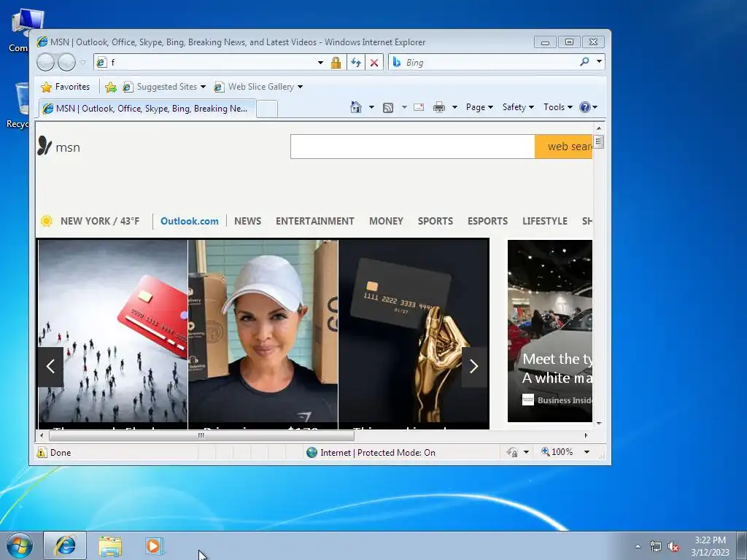Open the NEWS section
This screenshot has width=747, height=560.
point(248,221)
